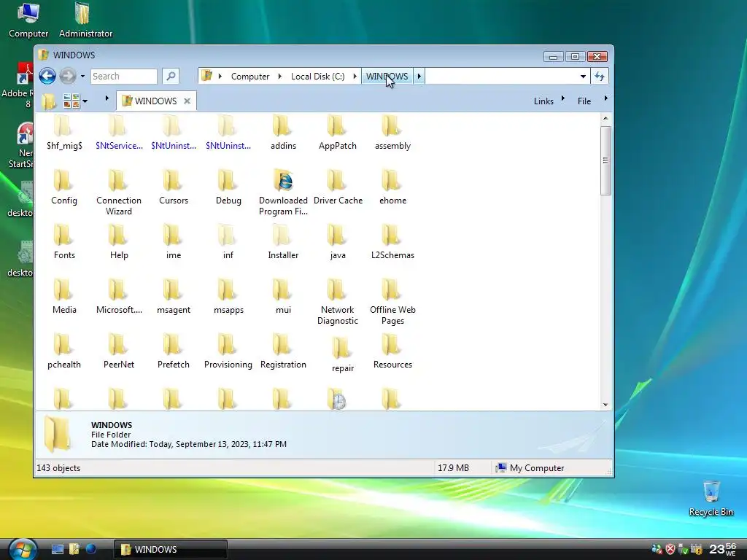The width and height of the screenshot is (747, 560).
Task: Select the repair folder
Action: (x=343, y=355)
